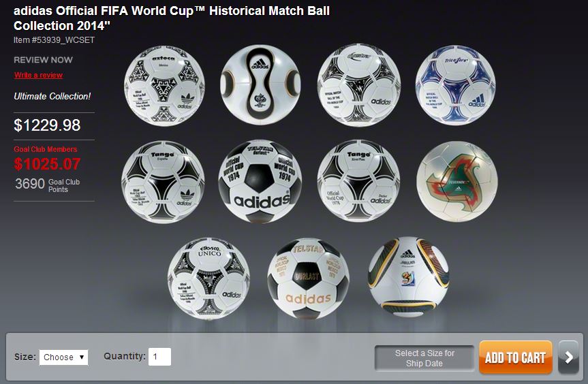Click the Review Now heading
The width and height of the screenshot is (588, 384).
pyautogui.click(x=43, y=59)
